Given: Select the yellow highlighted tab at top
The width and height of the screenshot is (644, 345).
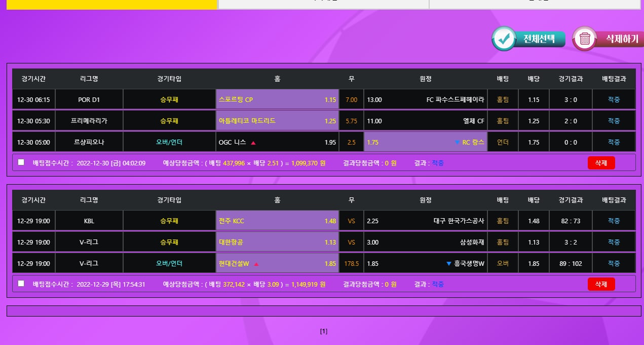Looking at the screenshot, I should 112,4.
